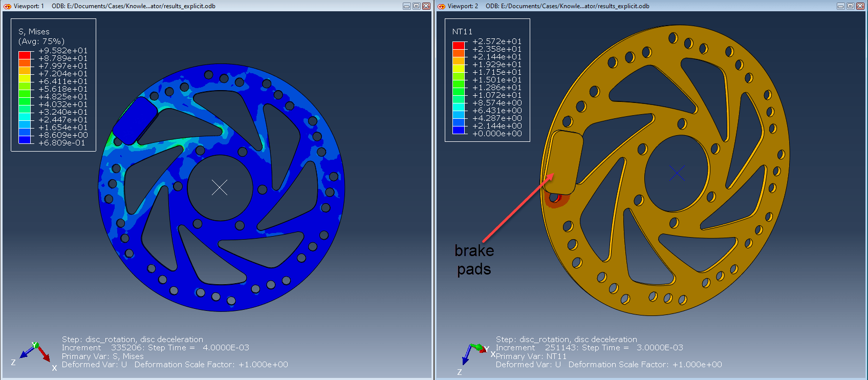The height and width of the screenshot is (380, 868).
Task: Click the Abaqus icon in Viewport 1 title bar
Action: tap(7, 6)
